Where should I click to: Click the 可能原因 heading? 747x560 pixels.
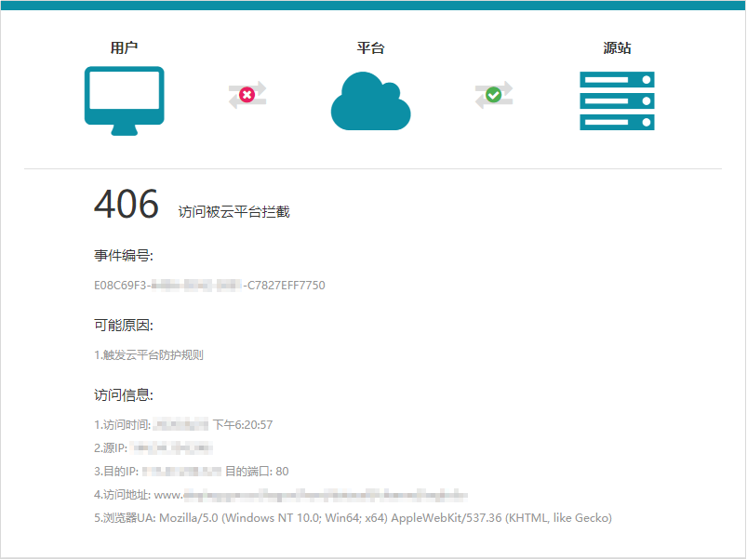tap(123, 325)
